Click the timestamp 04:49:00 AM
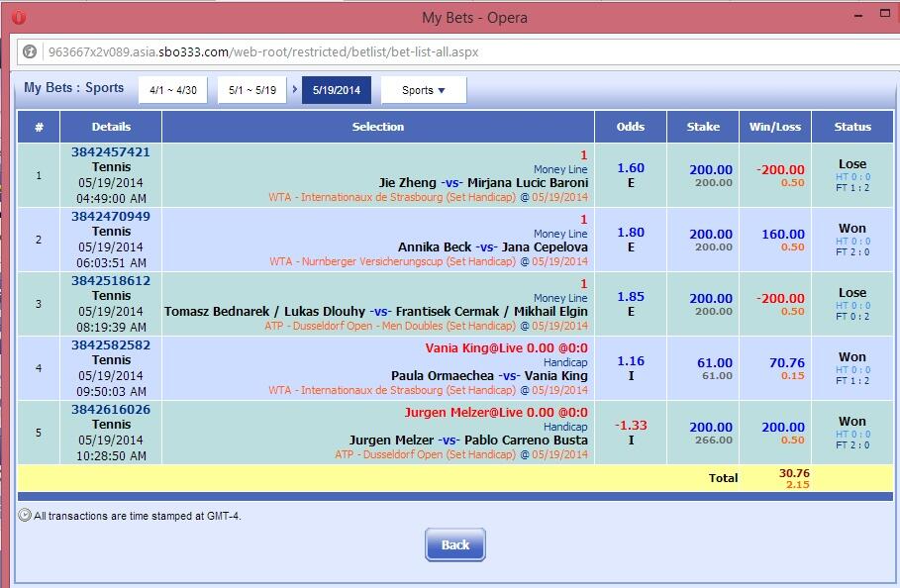The width and height of the screenshot is (900, 588). tap(111, 199)
